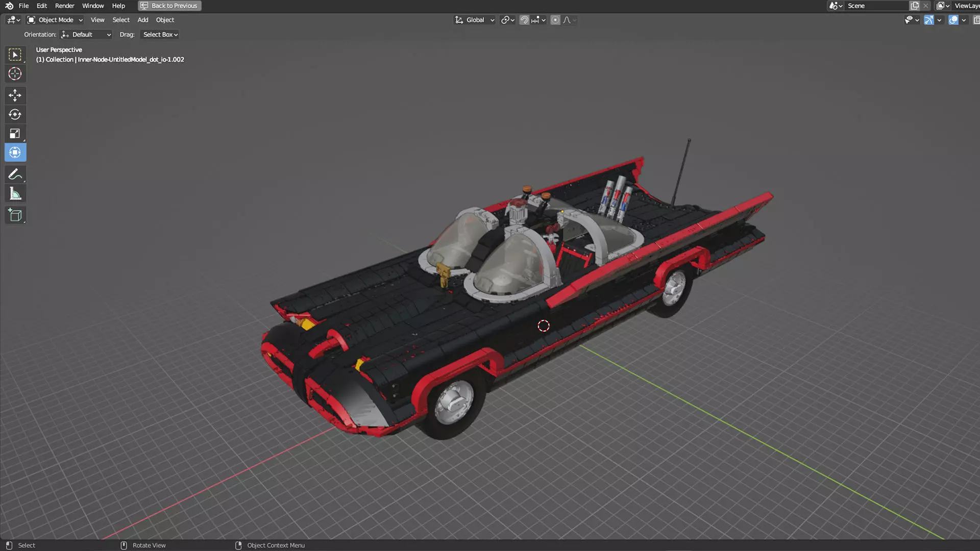
Task: Click the User Perspective viewport label
Action: [x=59, y=50]
